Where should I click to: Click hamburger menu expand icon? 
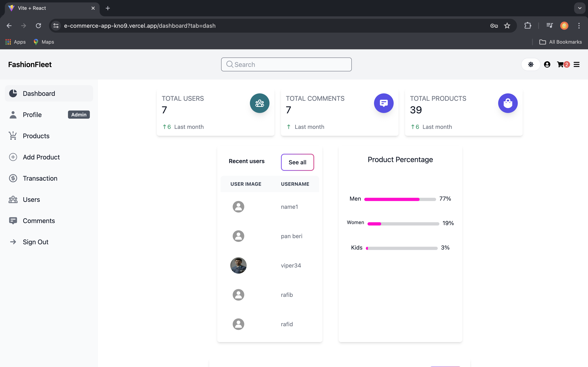[577, 64]
